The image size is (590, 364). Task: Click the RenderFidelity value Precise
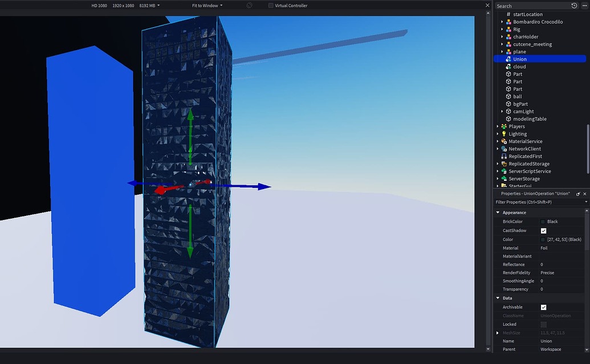coord(547,273)
